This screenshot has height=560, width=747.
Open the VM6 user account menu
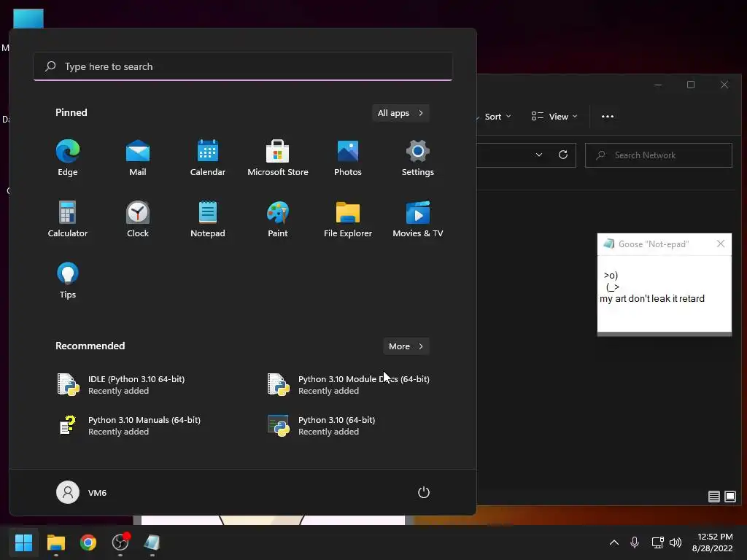pyautogui.click(x=82, y=492)
